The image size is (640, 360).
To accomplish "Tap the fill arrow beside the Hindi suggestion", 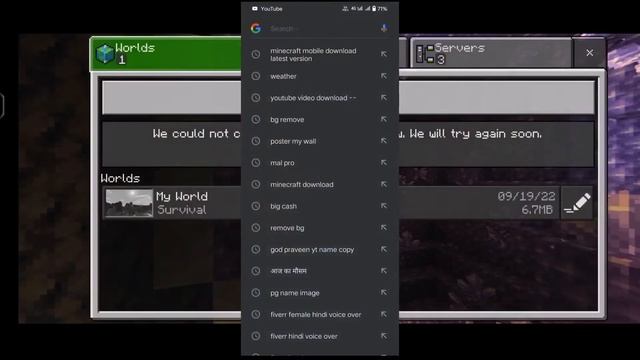I will pyautogui.click(x=384, y=271).
